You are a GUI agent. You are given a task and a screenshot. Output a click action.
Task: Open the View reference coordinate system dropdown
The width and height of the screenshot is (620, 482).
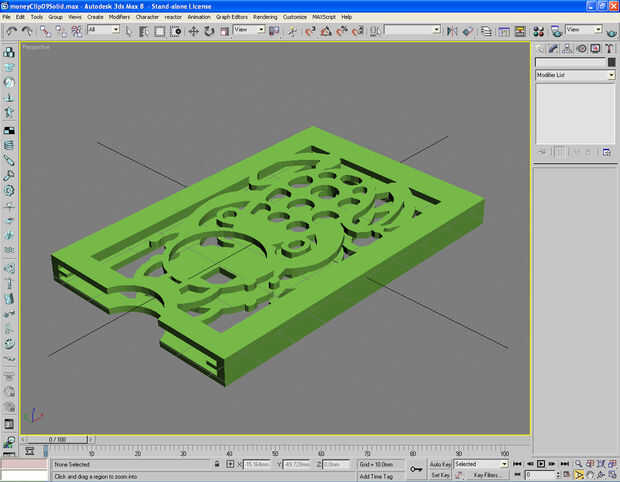pyautogui.click(x=250, y=30)
